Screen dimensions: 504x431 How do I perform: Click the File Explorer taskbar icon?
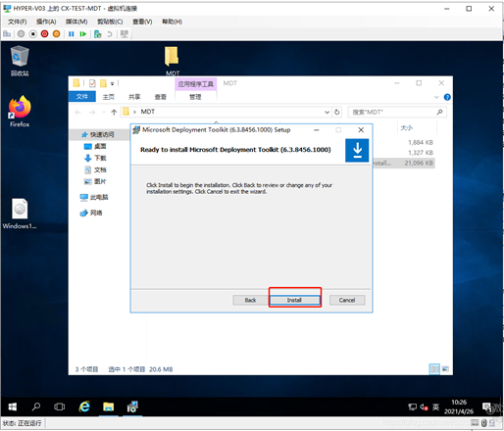tap(108, 407)
